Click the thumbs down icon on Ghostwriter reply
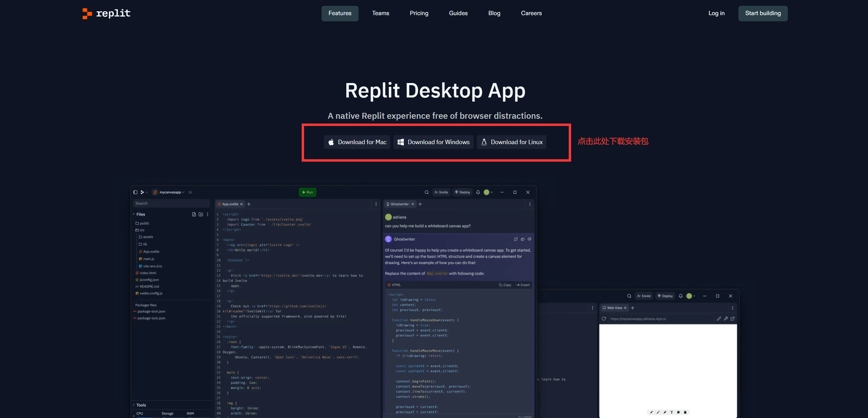The height and width of the screenshot is (418, 868). tap(529, 239)
